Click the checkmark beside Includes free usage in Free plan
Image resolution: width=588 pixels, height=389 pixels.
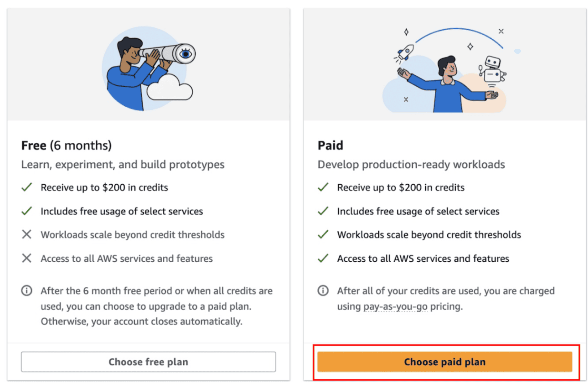point(27,211)
